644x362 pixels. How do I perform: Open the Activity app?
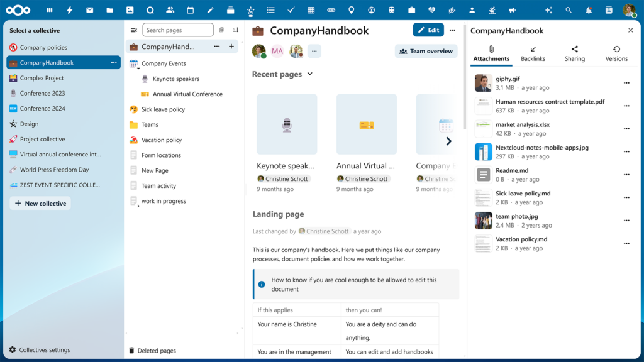click(x=70, y=9)
